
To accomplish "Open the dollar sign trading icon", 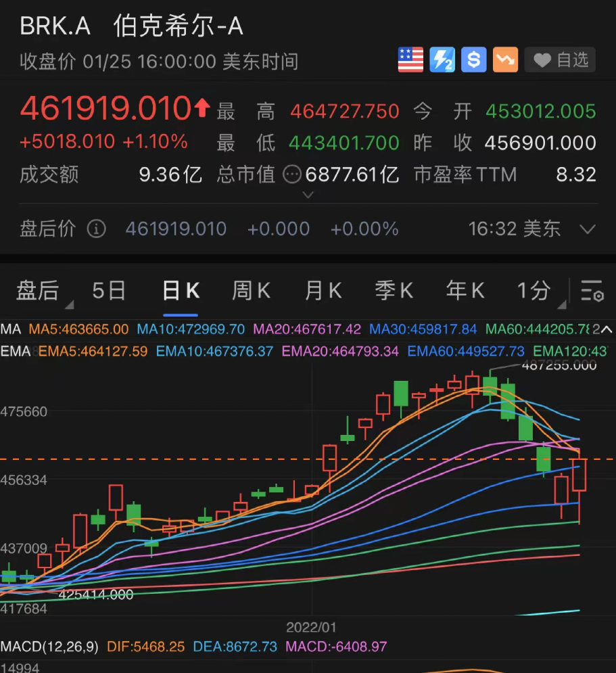I will click(x=473, y=60).
